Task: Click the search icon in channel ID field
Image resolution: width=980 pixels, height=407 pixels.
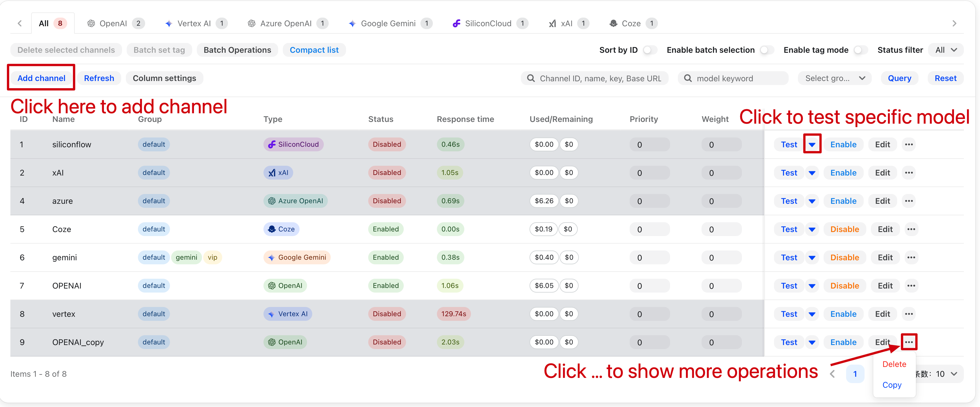Action: [x=531, y=78]
